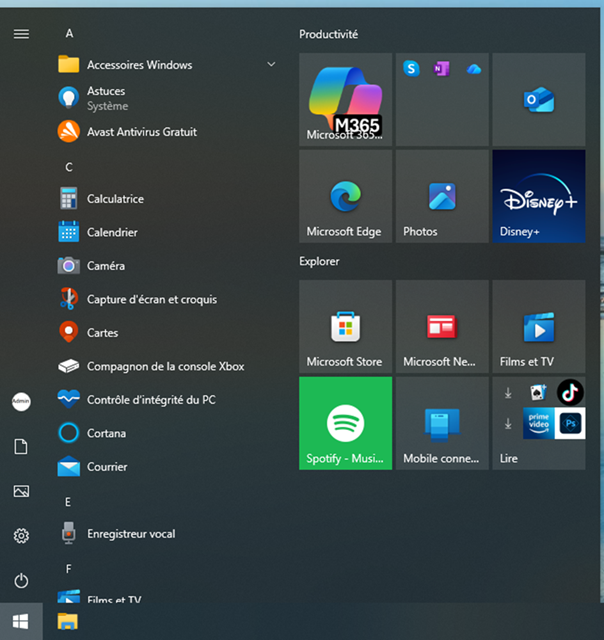Open File Explorer from the taskbar
The width and height of the screenshot is (604, 640).
[68, 621]
